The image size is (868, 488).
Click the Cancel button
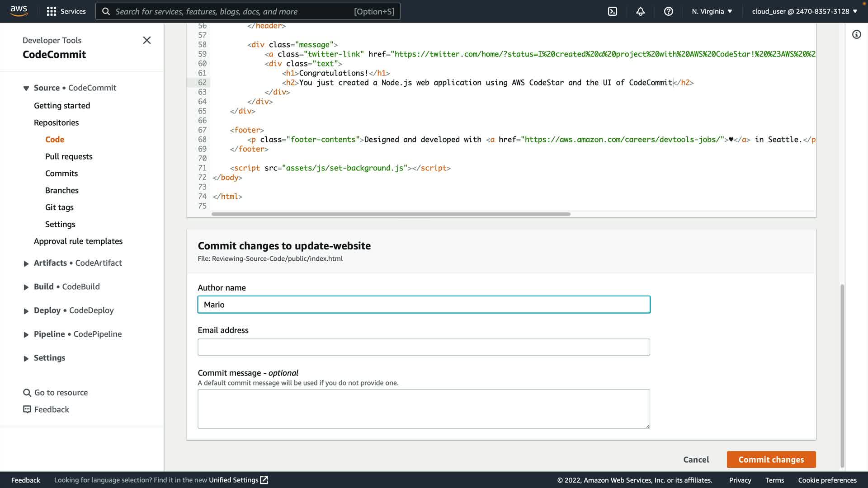tap(696, 460)
